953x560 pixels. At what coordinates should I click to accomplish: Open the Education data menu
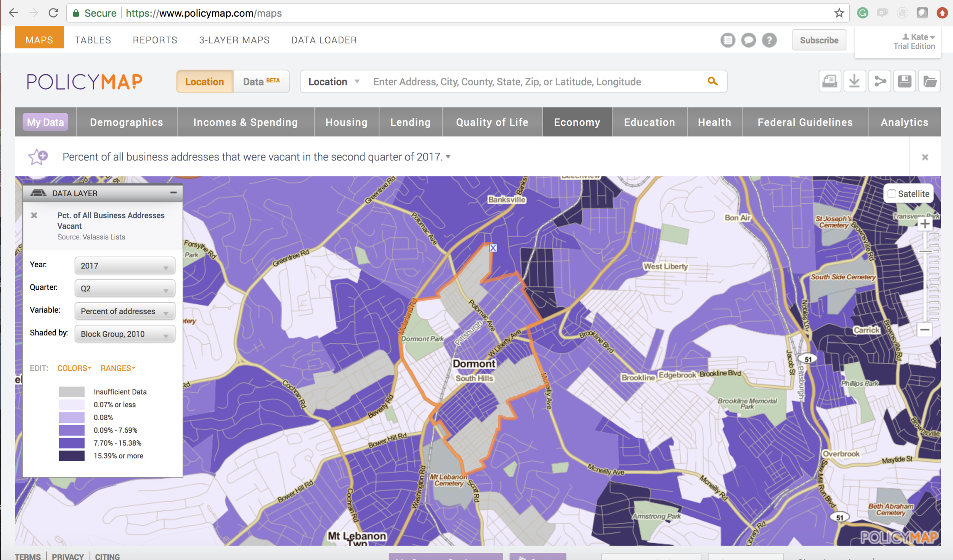coord(650,122)
